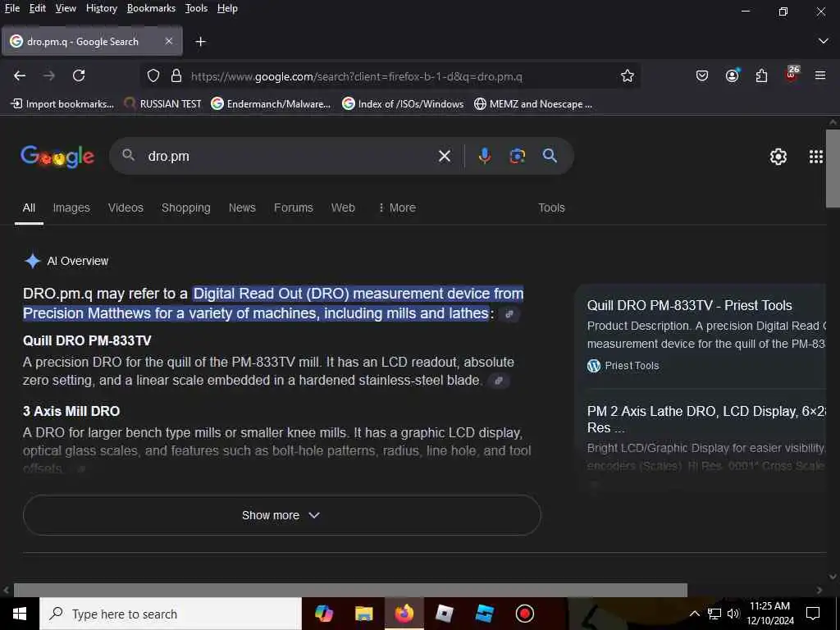Expand the More search filters dropdown
840x630 pixels.
click(x=397, y=208)
